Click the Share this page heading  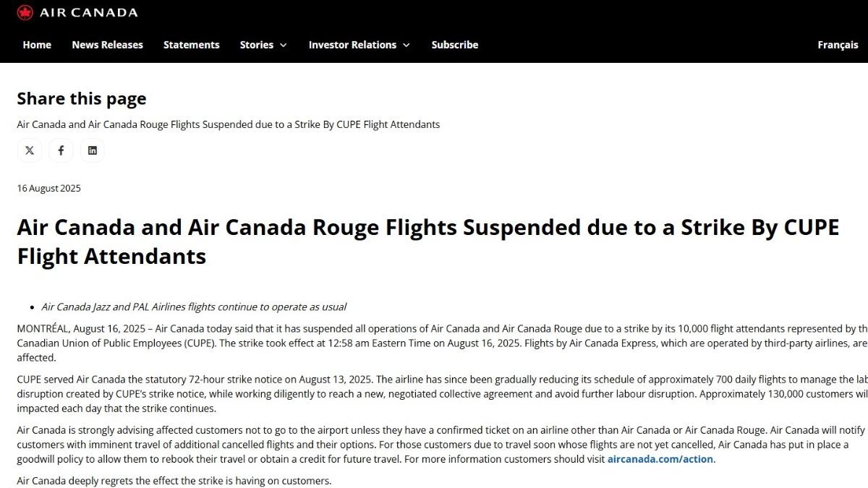tap(82, 98)
